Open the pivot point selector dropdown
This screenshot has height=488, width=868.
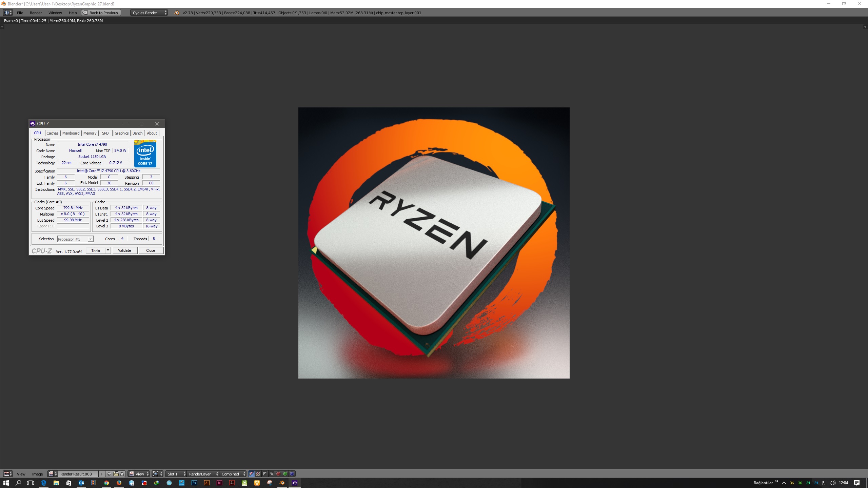tap(158, 474)
